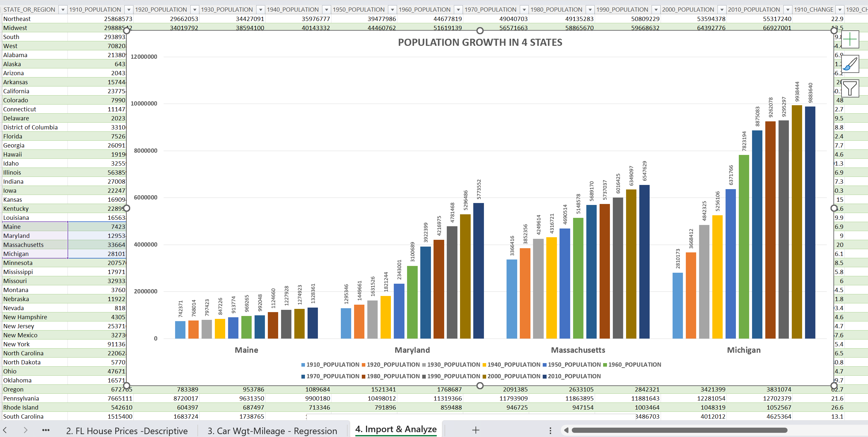Click the tab bar vertical dots handle
Viewport: 868px width, 437px height.
pyautogui.click(x=550, y=430)
